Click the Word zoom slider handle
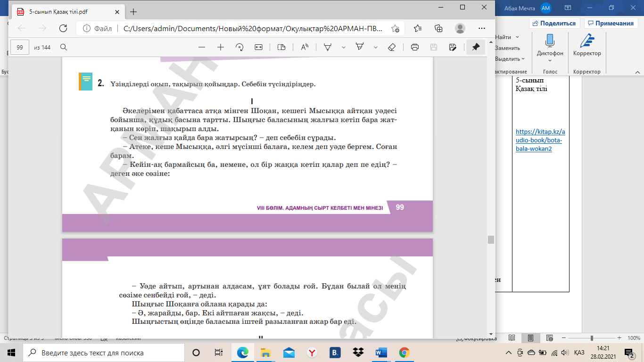 pos(592,338)
